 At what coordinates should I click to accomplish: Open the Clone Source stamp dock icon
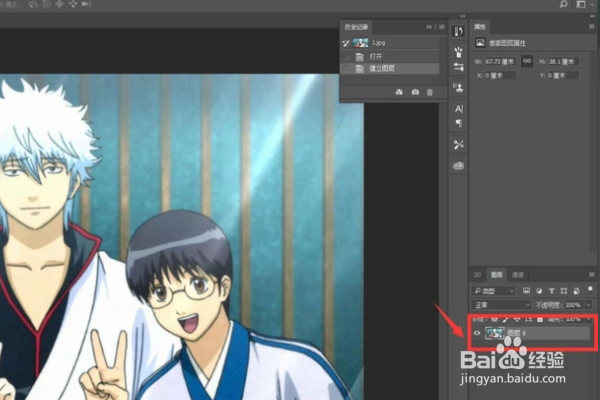(x=458, y=88)
